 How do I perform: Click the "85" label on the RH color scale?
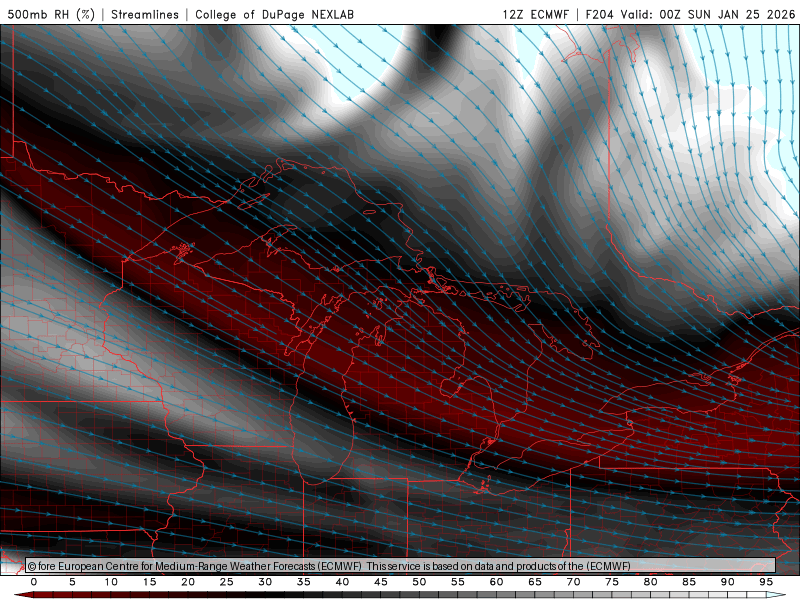pyautogui.click(x=689, y=582)
